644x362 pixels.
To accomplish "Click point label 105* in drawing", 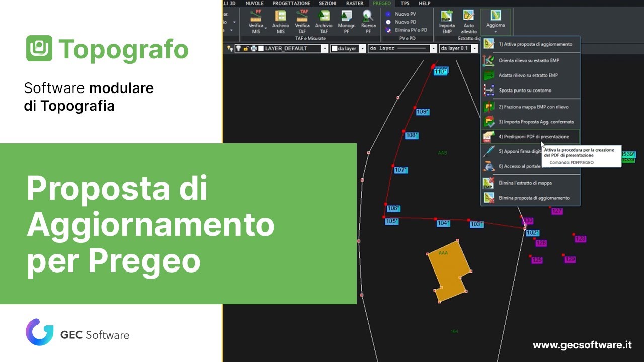I will pos(391,221).
